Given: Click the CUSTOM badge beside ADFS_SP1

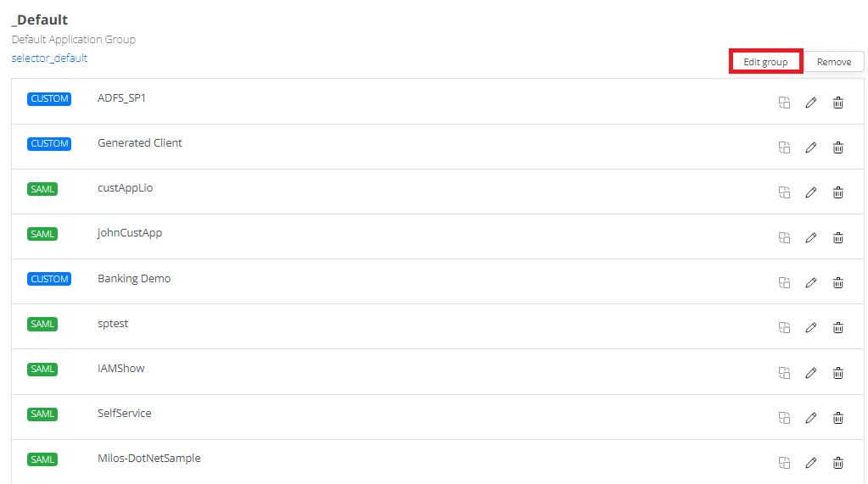Looking at the screenshot, I should coord(49,98).
